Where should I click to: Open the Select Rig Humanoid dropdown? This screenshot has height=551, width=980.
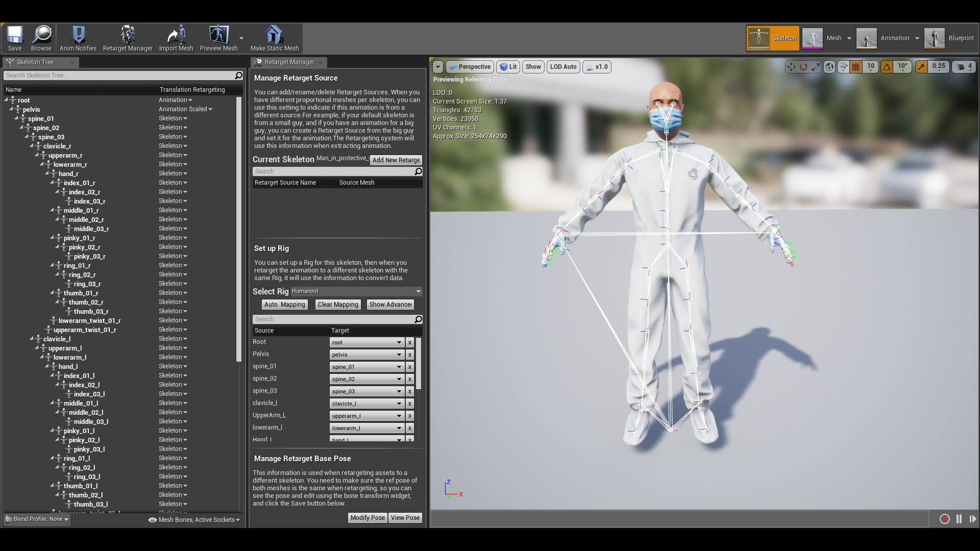[356, 291]
